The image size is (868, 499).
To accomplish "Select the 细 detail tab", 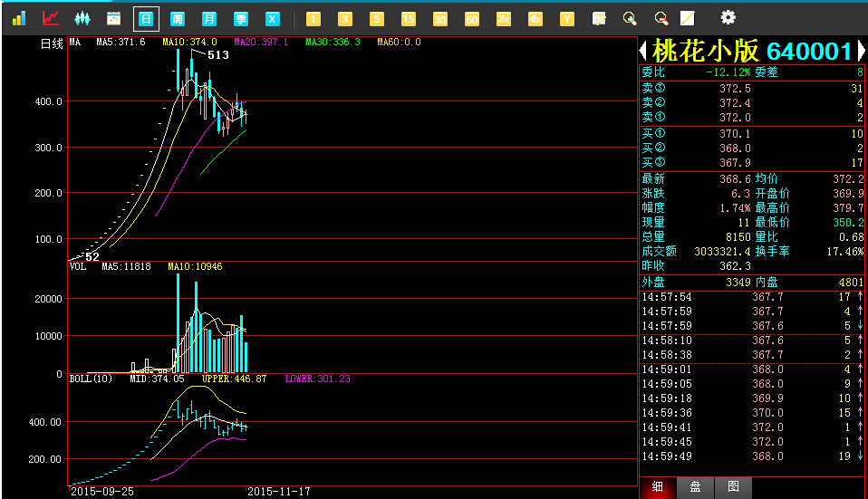I will click(658, 487).
